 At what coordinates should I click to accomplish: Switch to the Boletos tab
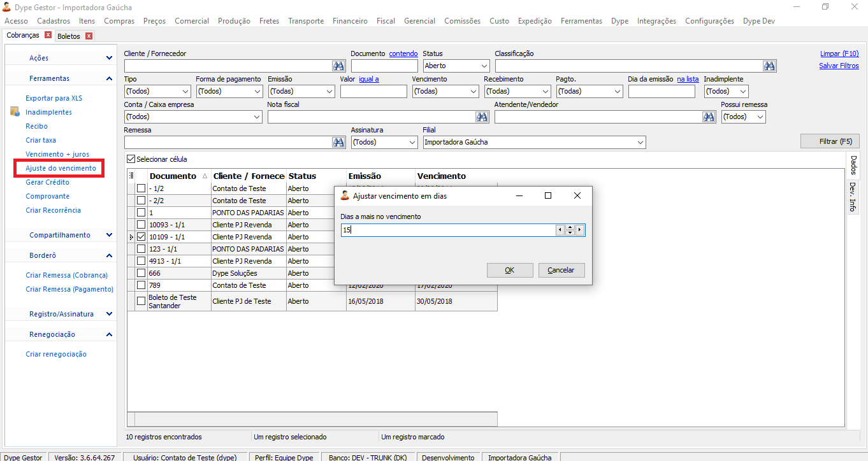69,36
